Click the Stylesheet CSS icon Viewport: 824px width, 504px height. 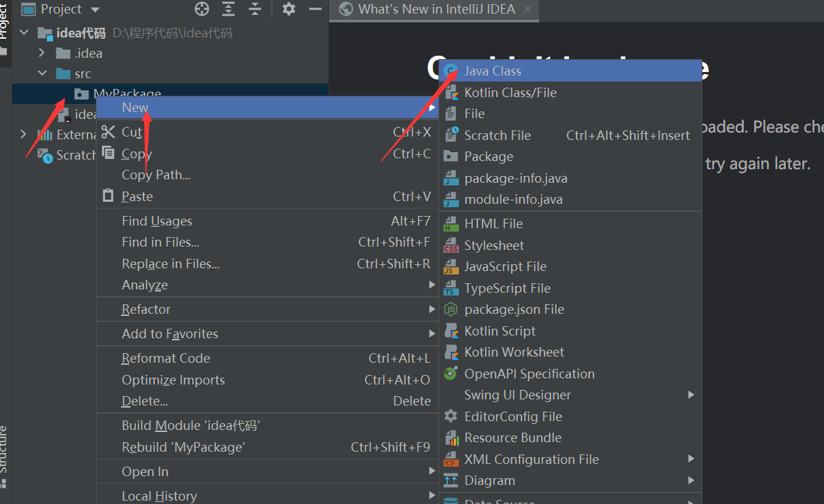[x=451, y=245]
